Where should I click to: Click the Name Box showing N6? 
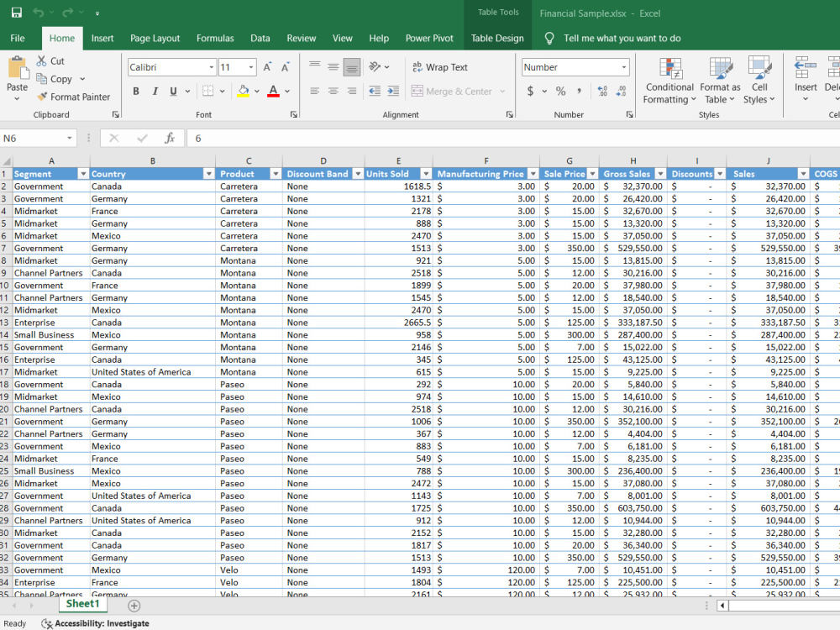(38, 139)
